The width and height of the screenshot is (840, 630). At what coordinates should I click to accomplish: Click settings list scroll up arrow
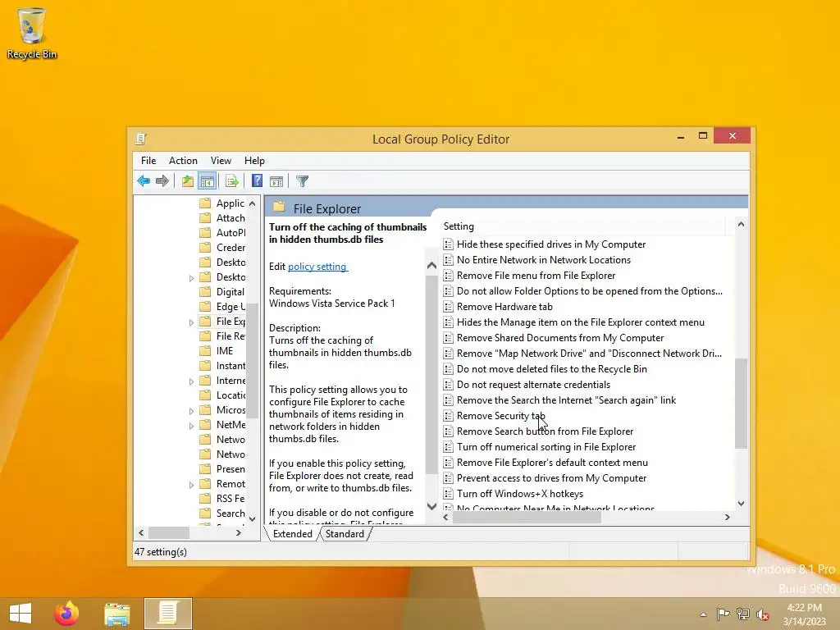tap(741, 225)
